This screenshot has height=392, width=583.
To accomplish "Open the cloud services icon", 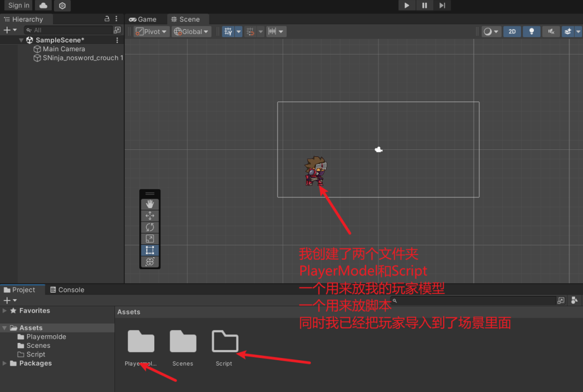I will (x=44, y=5).
